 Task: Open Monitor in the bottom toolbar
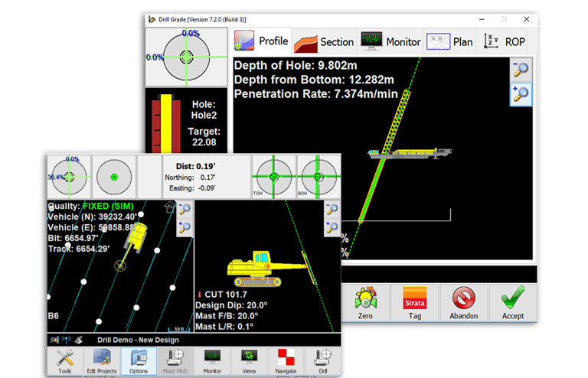(x=212, y=361)
